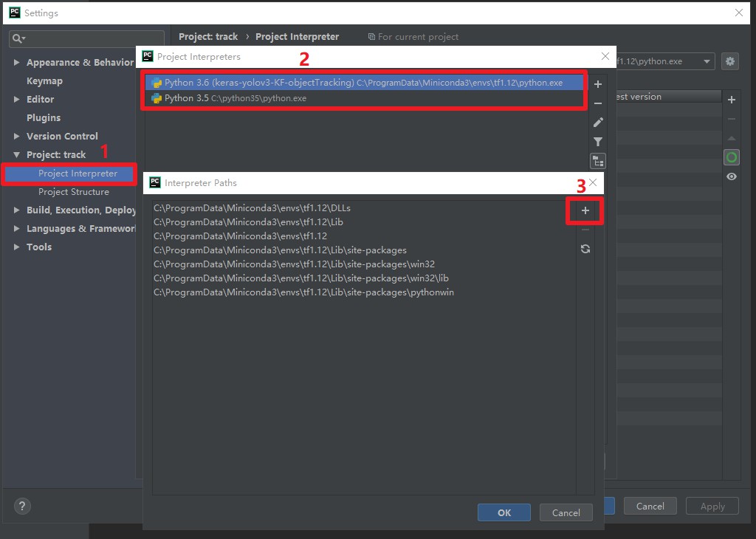This screenshot has width=756, height=539.
Task: Expand the Tools settings group
Action: (17, 247)
